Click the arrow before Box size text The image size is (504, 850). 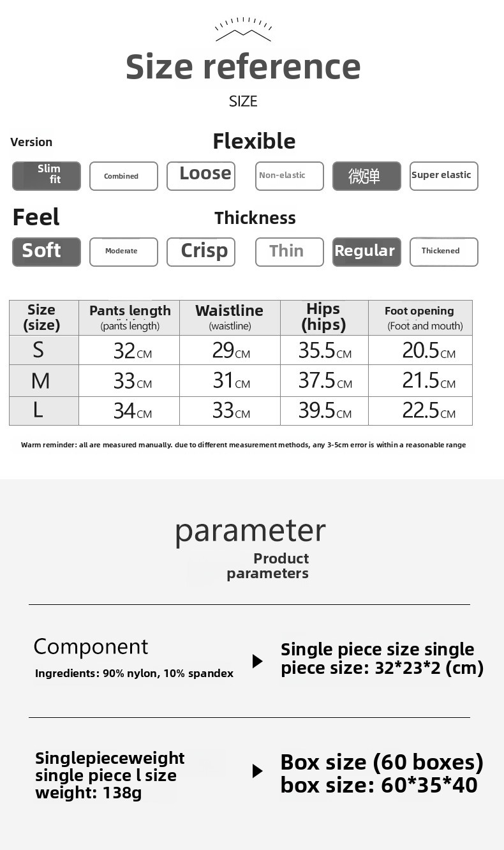257,771
